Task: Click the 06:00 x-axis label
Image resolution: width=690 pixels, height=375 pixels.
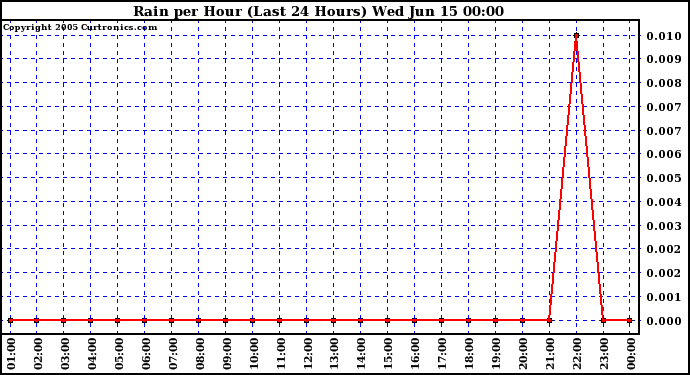Action: 145,354
